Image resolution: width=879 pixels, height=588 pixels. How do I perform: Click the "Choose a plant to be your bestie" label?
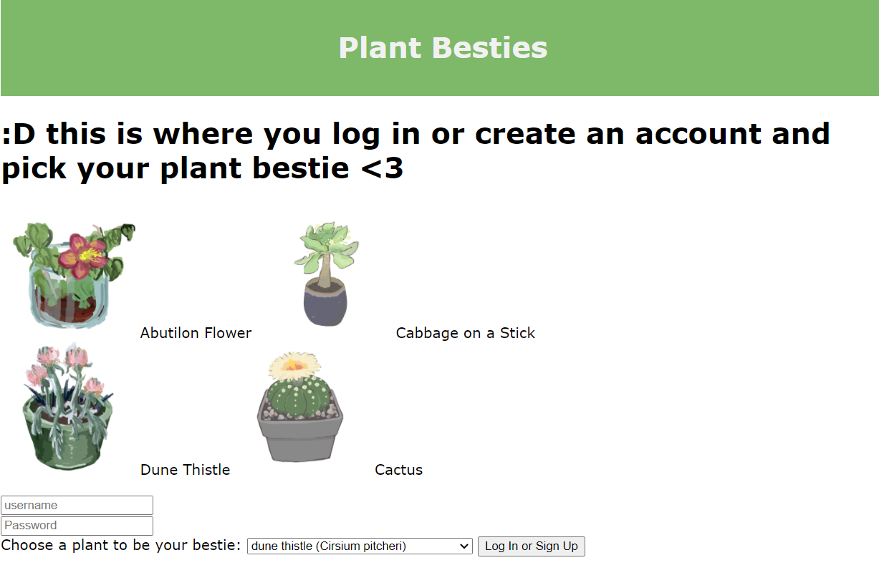coord(121,546)
